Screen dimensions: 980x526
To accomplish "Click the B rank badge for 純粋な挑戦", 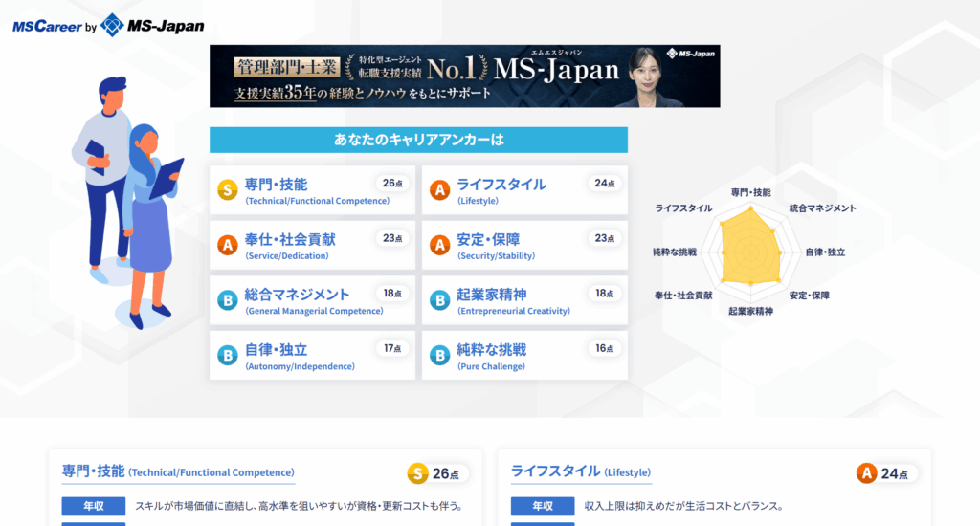I will point(440,356).
